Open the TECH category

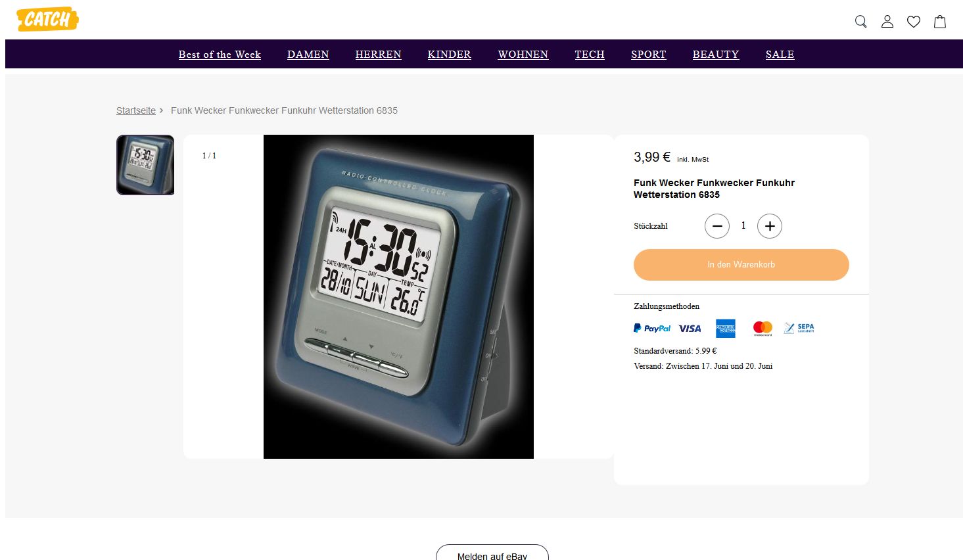(x=590, y=55)
